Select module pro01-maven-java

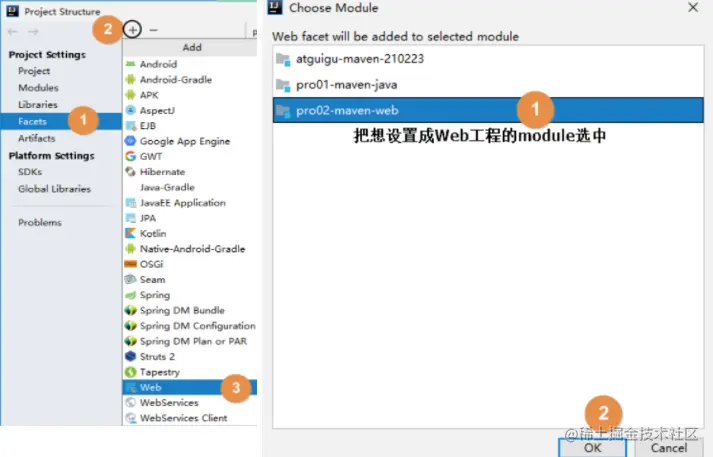pos(488,85)
